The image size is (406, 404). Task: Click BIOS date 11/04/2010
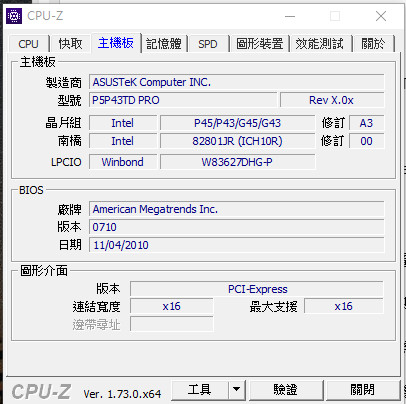(x=237, y=245)
